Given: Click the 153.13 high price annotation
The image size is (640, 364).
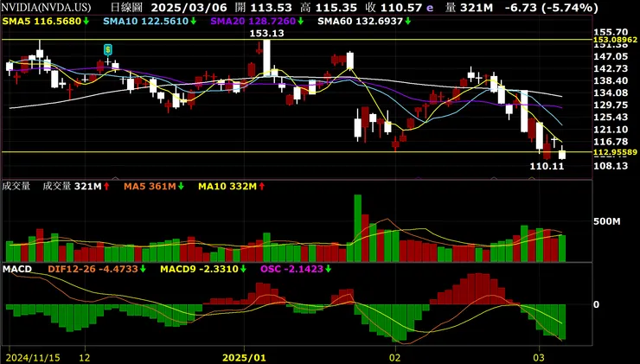Looking at the screenshot, I should 266,34.
